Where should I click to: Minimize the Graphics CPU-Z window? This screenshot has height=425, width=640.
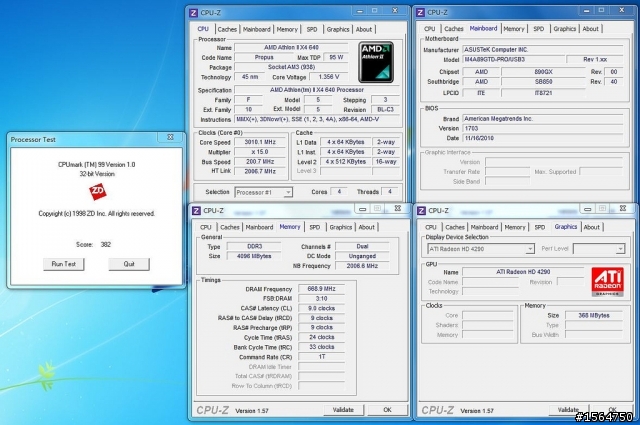(587, 209)
